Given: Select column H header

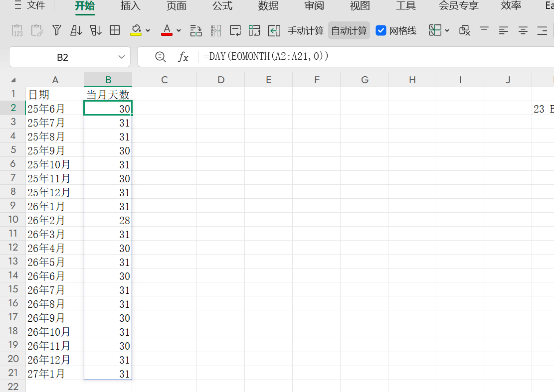Looking at the screenshot, I should [x=412, y=80].
